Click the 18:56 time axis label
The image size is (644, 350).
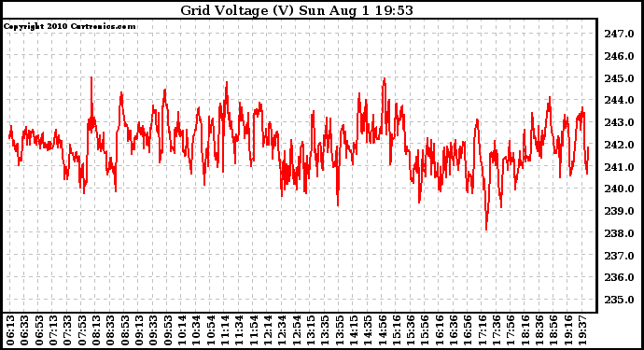coord(554,330)
